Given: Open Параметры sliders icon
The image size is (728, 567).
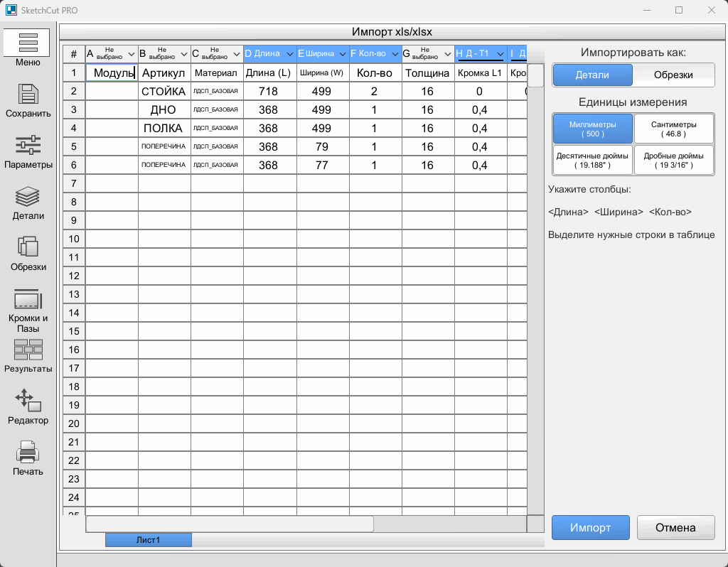Looking at the screenshot, I should coord(28,146).
